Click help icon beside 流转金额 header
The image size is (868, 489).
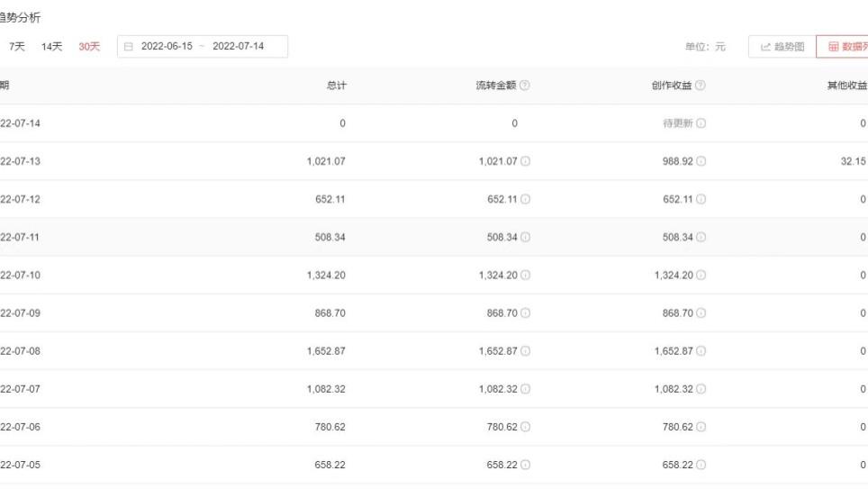tap(525, 86)
